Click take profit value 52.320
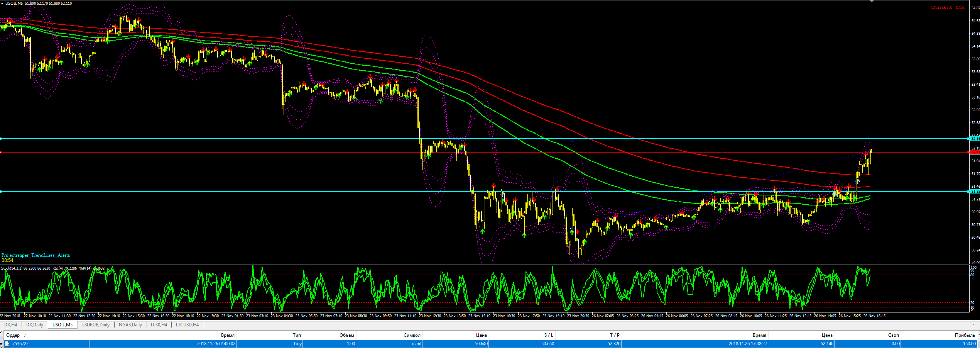Viewport: 980px width, 348px height. click(x=614, y=344)
